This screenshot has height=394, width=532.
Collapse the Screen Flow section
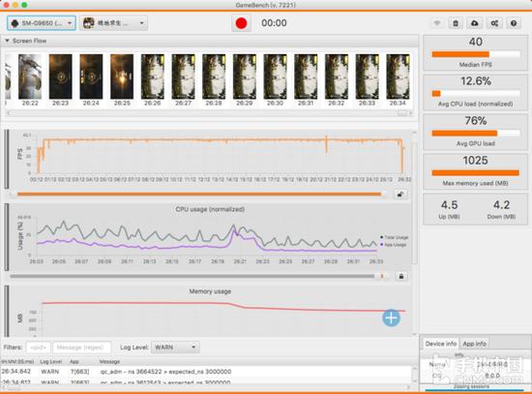point(7,41)
